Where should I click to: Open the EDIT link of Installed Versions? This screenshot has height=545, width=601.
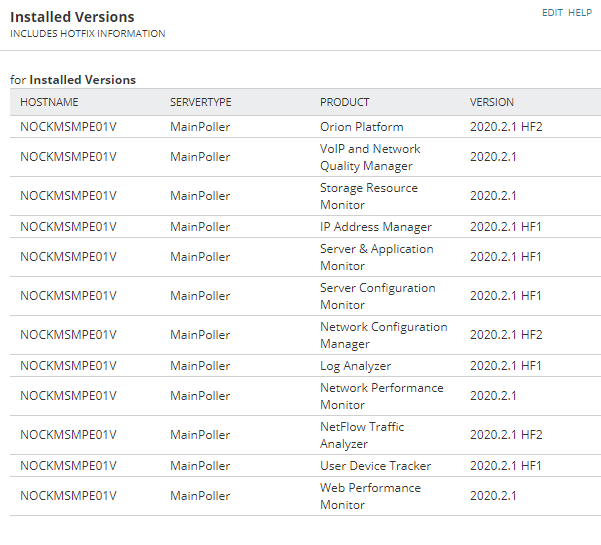pos(552,13)
